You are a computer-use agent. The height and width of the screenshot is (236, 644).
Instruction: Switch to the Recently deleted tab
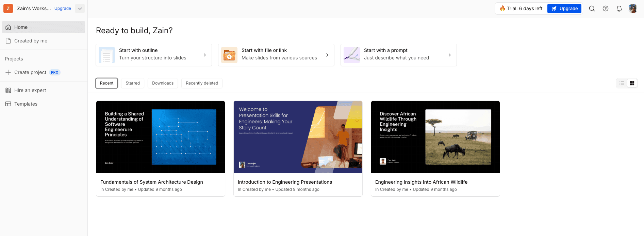click(x=202, y=83)
